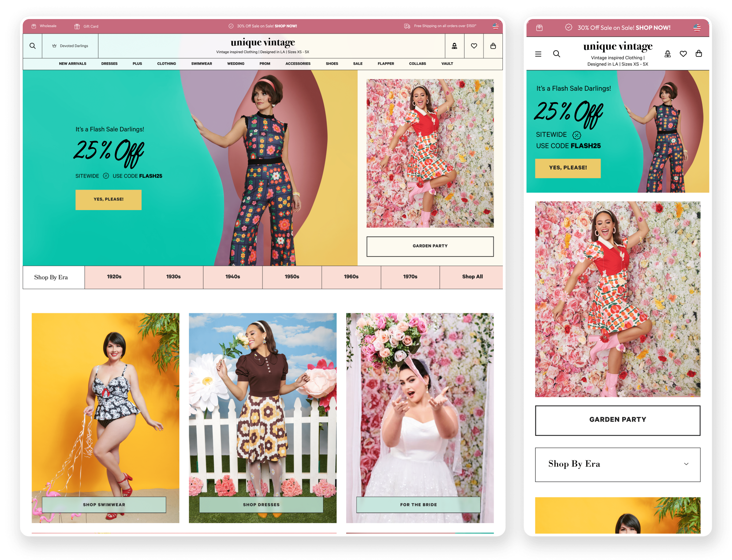The image size is (732, 560).
Task: Click desktop GARDEN PARTY button
Action: coord(430,246)
